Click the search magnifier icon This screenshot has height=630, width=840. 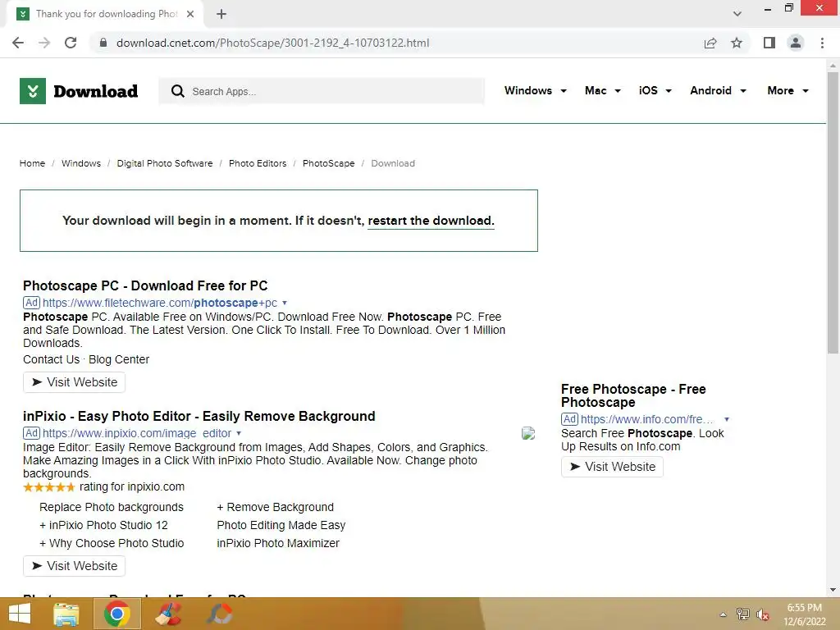(178, 91)
